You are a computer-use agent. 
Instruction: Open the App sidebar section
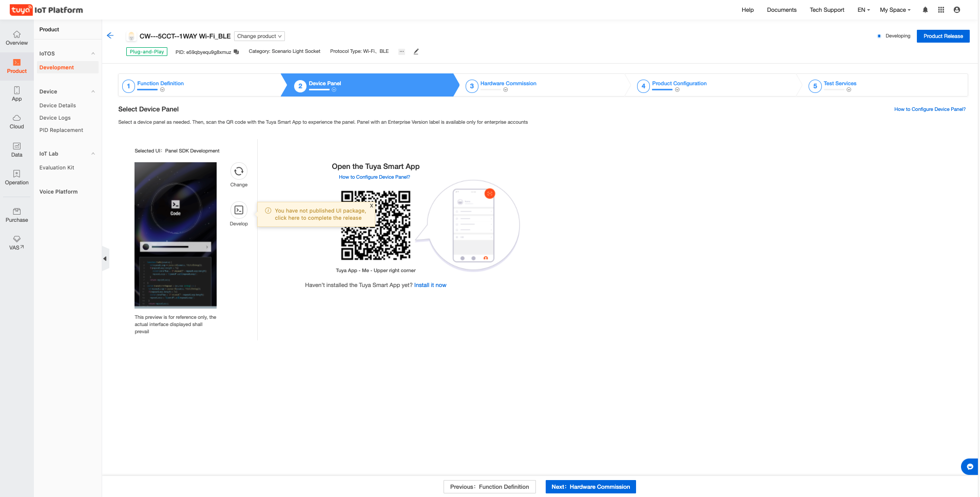point(17,94)
